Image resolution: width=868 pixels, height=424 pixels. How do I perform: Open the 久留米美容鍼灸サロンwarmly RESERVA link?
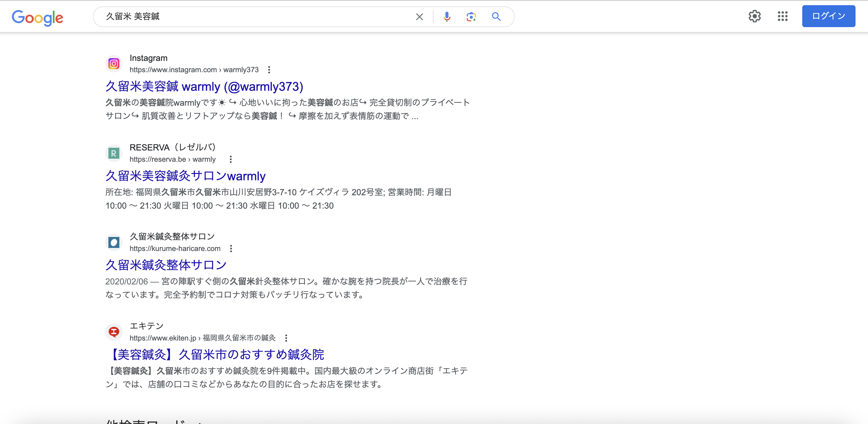[185, 175]
